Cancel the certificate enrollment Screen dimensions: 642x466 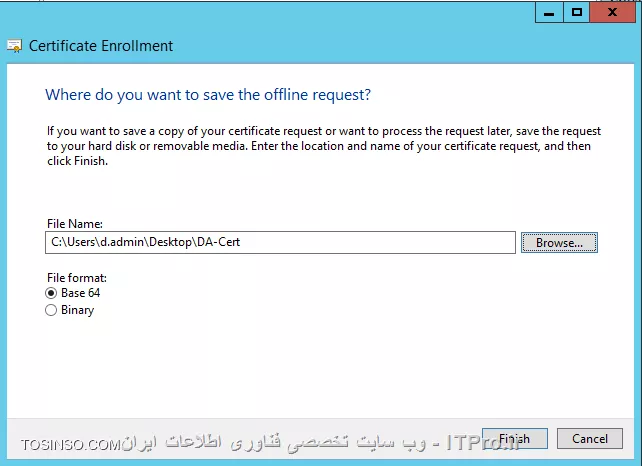(590, 439)
